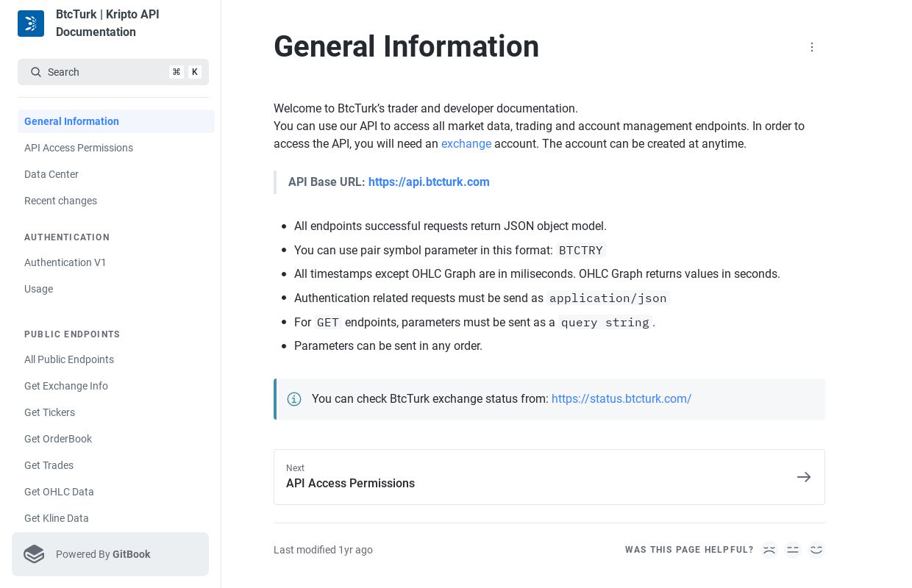Click the application/json code snippet
Image resolution: width=912 pixels, height=588 pixels.
608,298
